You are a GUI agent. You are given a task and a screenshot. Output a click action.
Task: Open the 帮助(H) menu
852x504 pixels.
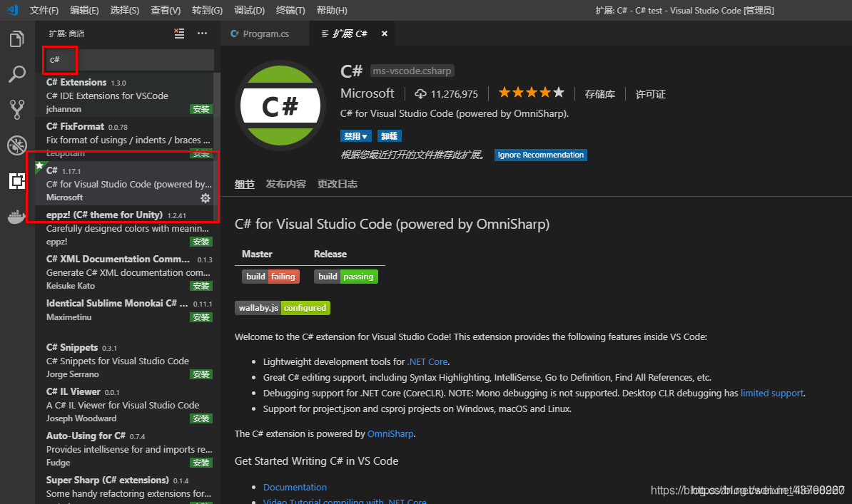pos(332,10)
